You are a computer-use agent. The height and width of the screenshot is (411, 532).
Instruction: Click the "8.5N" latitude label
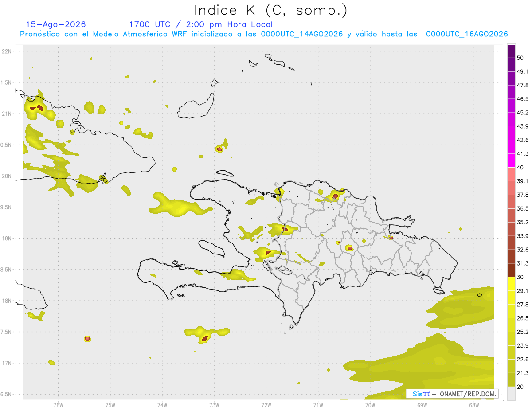(x=6, y=270)
